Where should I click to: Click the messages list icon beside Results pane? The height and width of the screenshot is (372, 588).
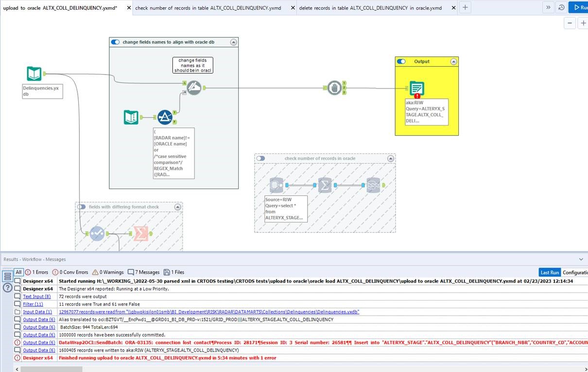pyautogui.click(x=7, y=276)
